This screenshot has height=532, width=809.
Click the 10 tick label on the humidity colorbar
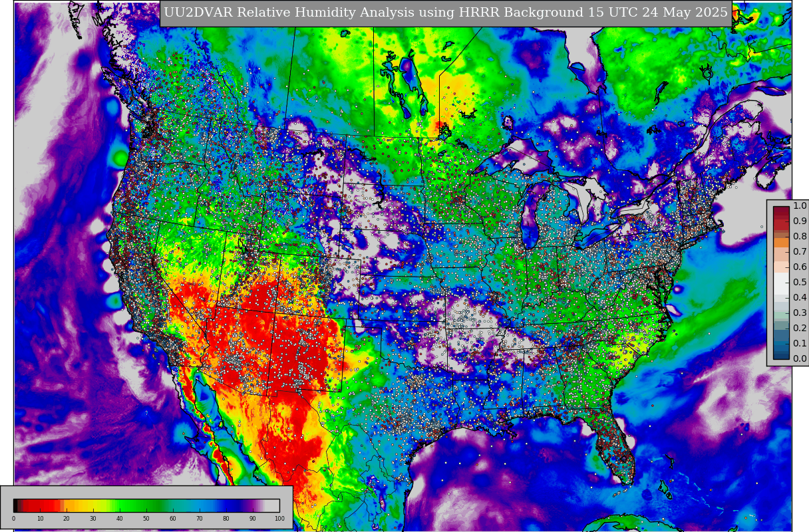point(40,519)
